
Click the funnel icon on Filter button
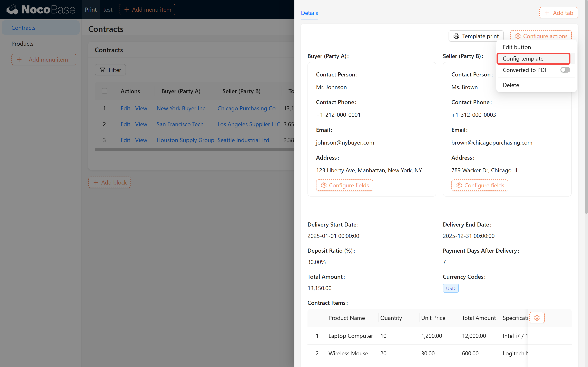click(102, 70)
